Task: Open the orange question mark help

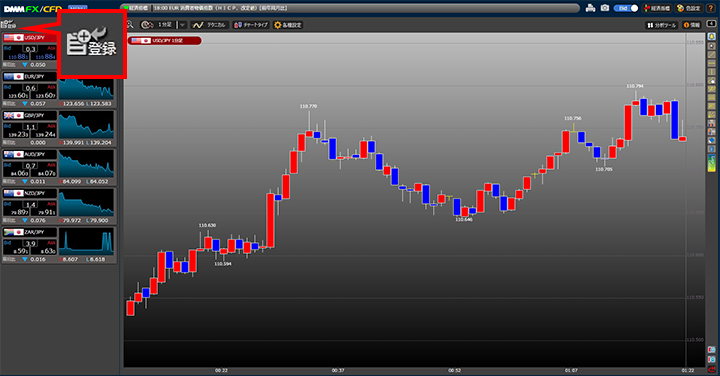Action: pos(710,8)
